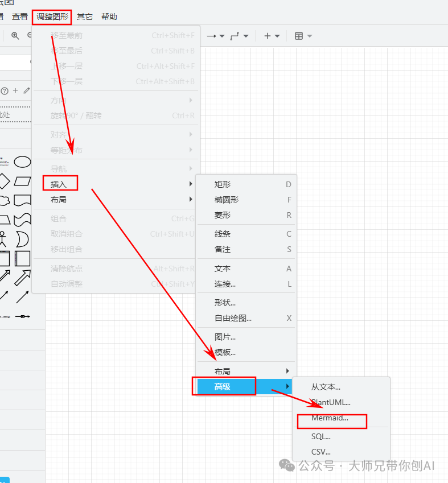Select the cloud shape in palette
The height and width of the screenshot is (483, 448).
point(5,200)
